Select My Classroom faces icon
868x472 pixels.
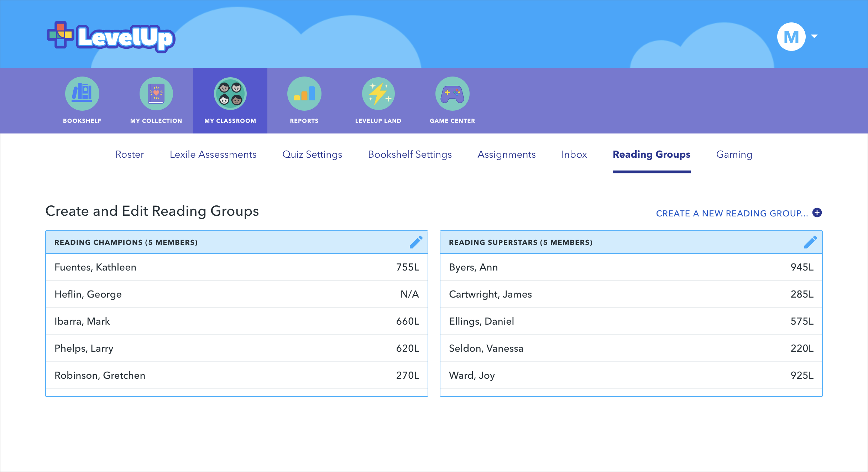click(x=230, y=94)
